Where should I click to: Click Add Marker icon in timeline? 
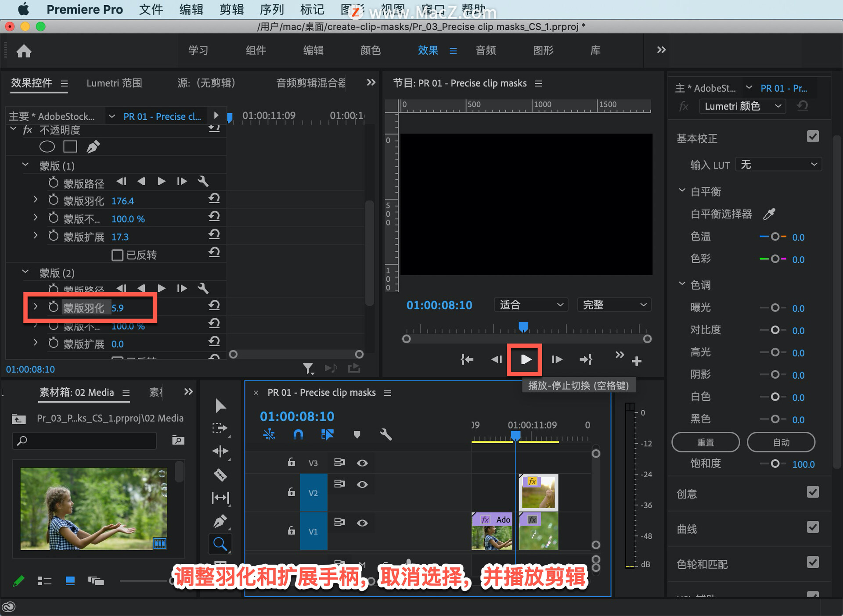pos(357,434)
